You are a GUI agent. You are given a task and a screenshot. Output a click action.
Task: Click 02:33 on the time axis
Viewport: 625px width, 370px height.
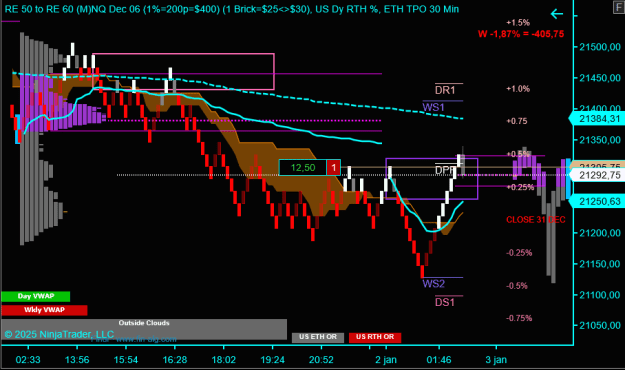pos(28,360)
